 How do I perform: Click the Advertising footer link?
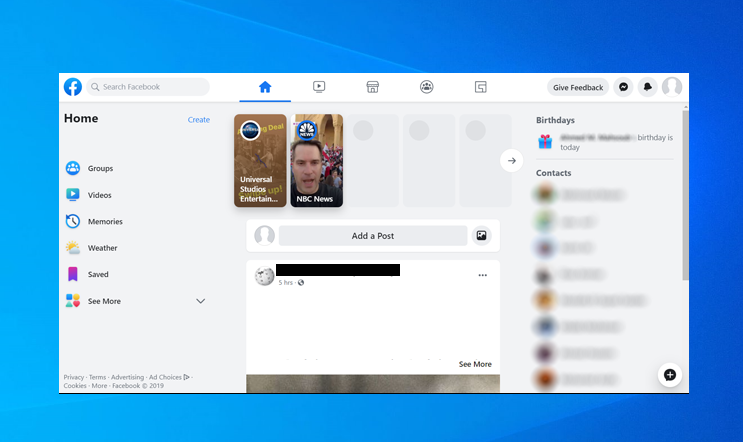pyautogui.click(x=127, y=377)
